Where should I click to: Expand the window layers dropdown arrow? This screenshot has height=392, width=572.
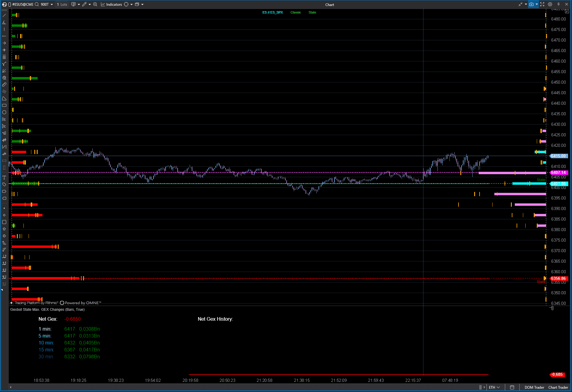142,5
